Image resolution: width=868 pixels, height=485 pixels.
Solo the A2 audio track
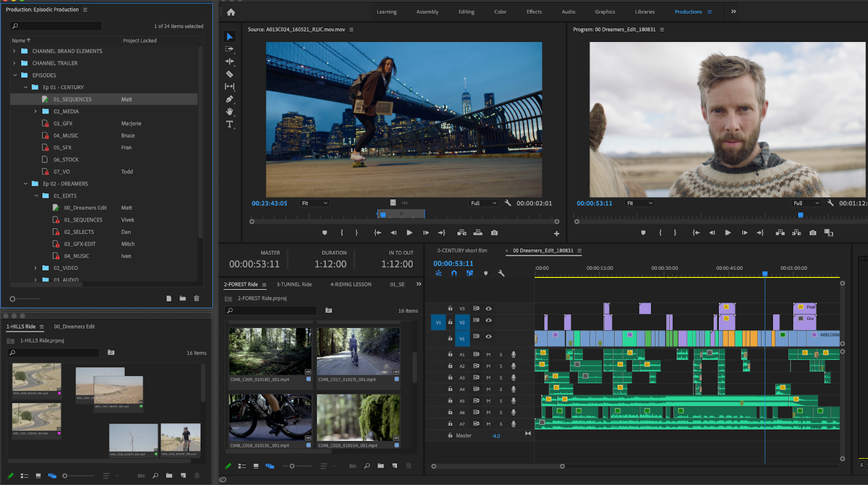501,366
